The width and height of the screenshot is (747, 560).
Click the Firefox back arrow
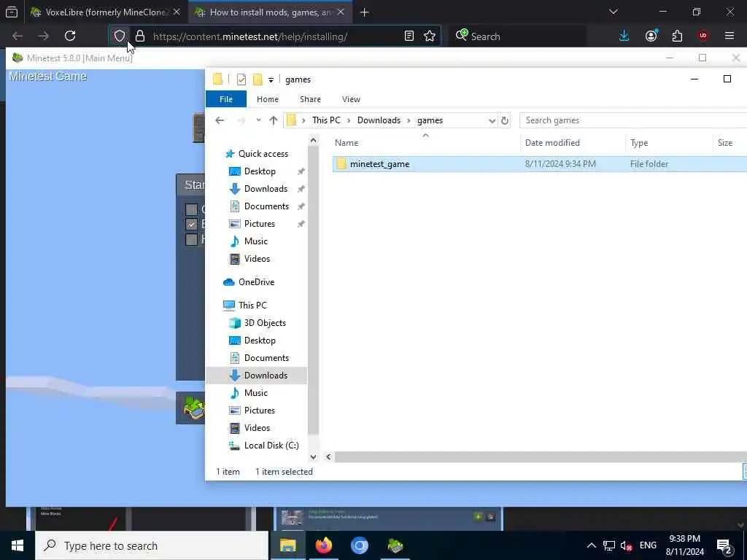18,36
